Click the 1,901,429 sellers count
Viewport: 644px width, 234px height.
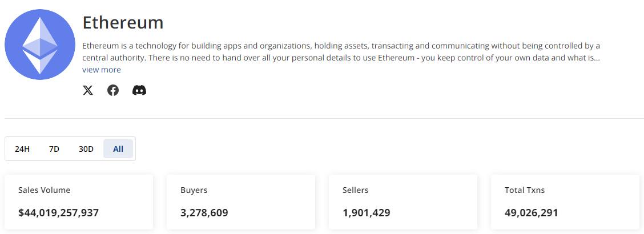366,213
